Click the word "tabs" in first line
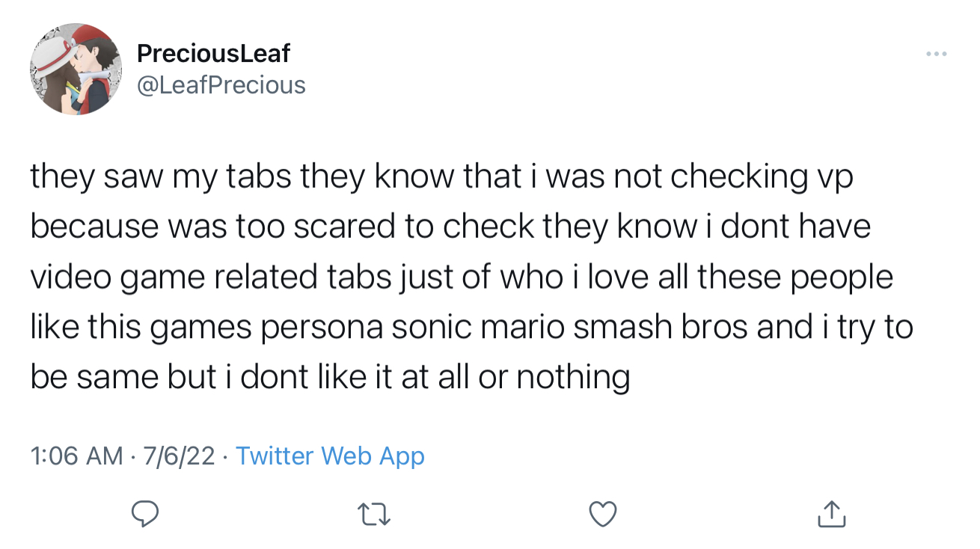Screen dimensions: 980x549 pyautogui.click(x=260, y=176)
